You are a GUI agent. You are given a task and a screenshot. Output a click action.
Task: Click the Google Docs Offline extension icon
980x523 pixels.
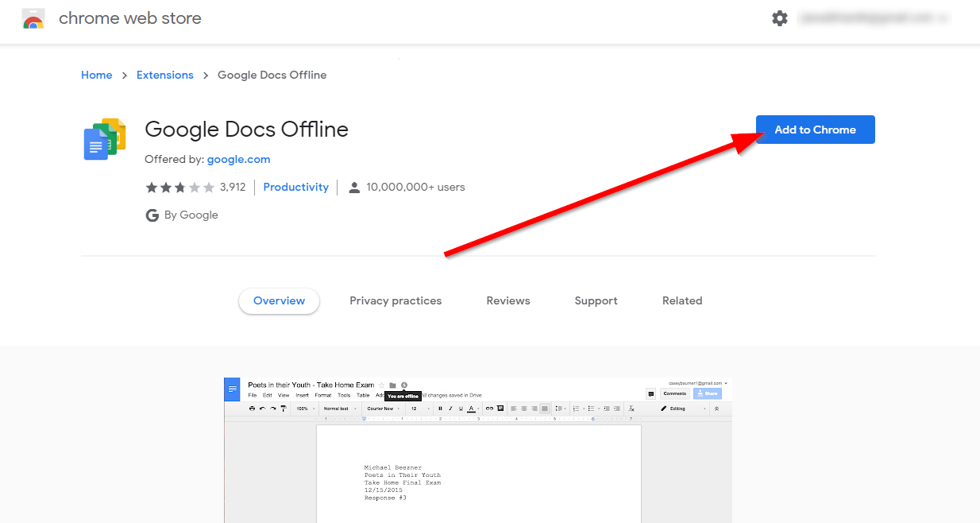click(105, 139)
